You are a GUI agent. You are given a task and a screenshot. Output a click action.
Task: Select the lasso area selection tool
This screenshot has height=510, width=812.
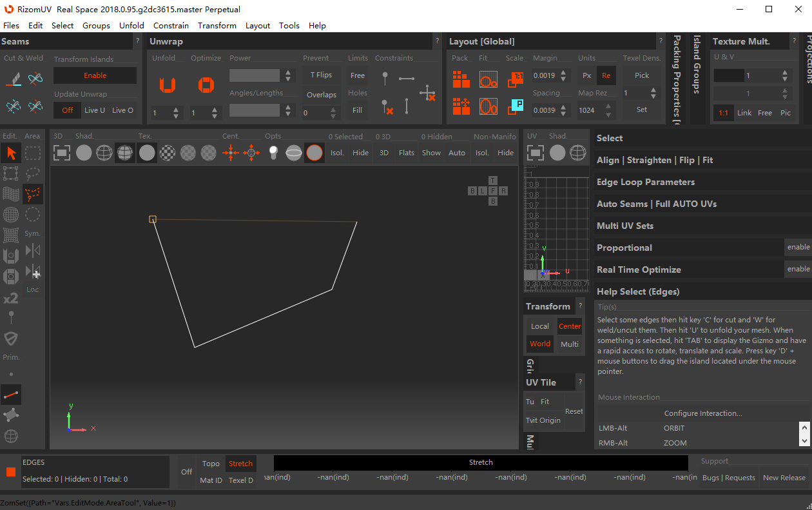33,173
